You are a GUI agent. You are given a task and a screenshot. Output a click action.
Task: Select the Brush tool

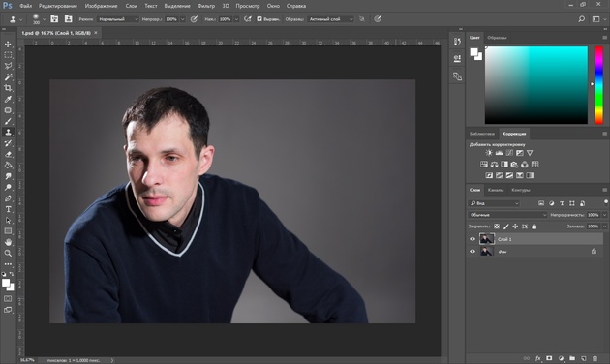[x=8, y=121]
